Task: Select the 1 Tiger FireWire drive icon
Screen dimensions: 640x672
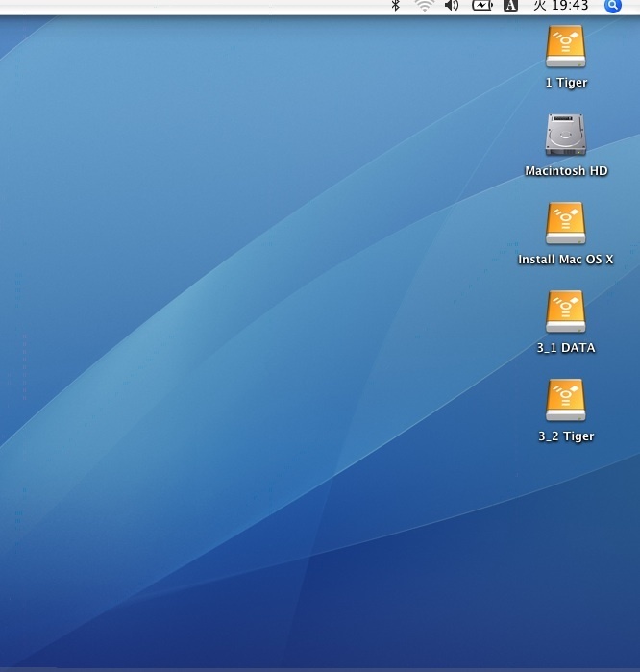Action: (566, 46)
